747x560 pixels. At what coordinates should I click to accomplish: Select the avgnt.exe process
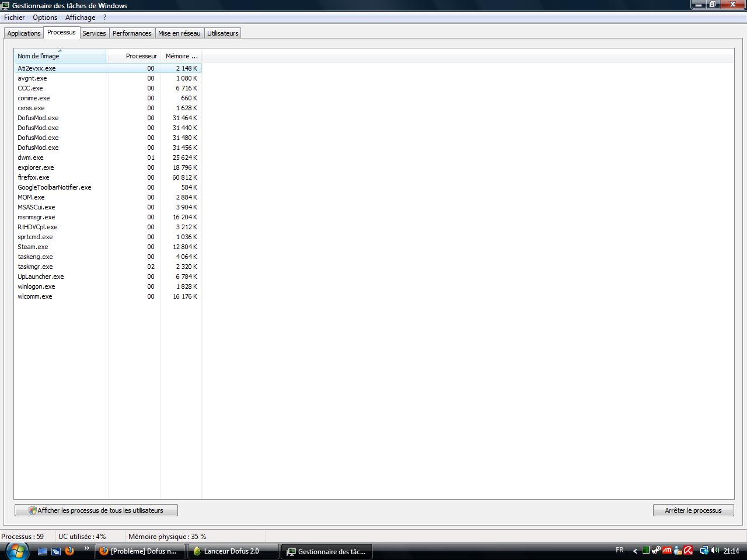coord(108,78)
